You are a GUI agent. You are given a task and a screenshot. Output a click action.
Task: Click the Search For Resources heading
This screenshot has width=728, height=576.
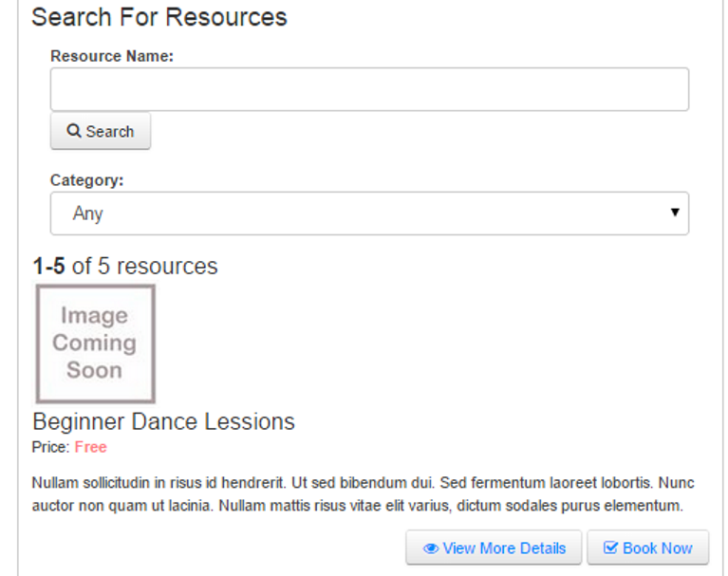[159, 18]
